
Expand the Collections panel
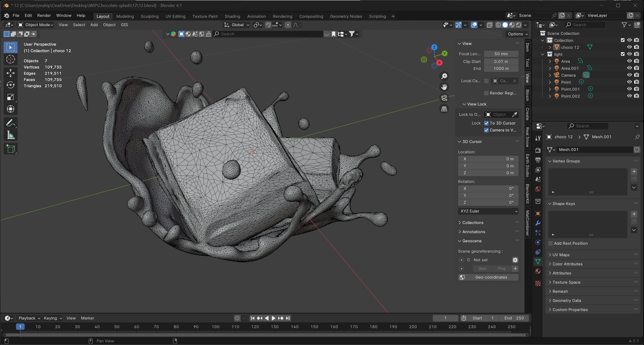point(473,222)
